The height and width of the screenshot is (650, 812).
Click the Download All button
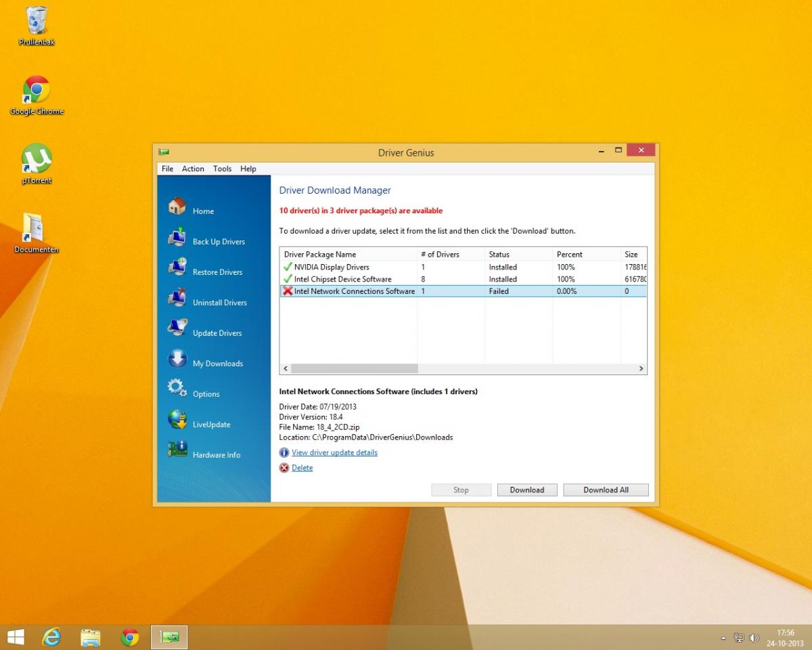click(606, 490)
